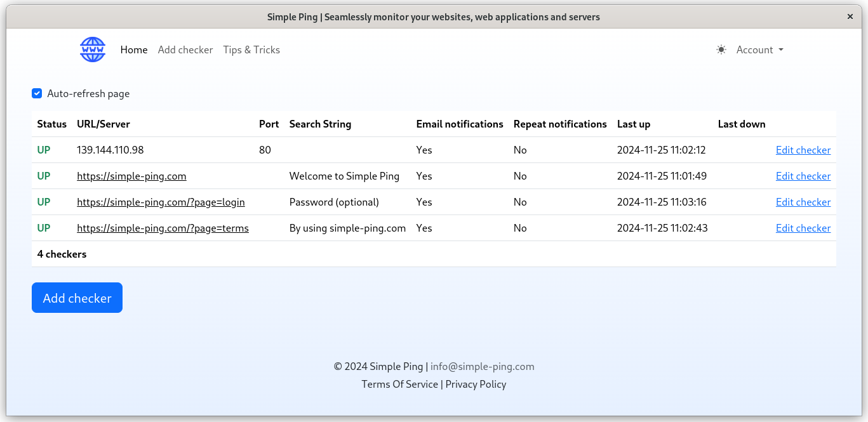Image resolution: width=868 pixels, height=422 pixels.
Task: Click the Auto-refresh page label text
Action: pos(88,93)
